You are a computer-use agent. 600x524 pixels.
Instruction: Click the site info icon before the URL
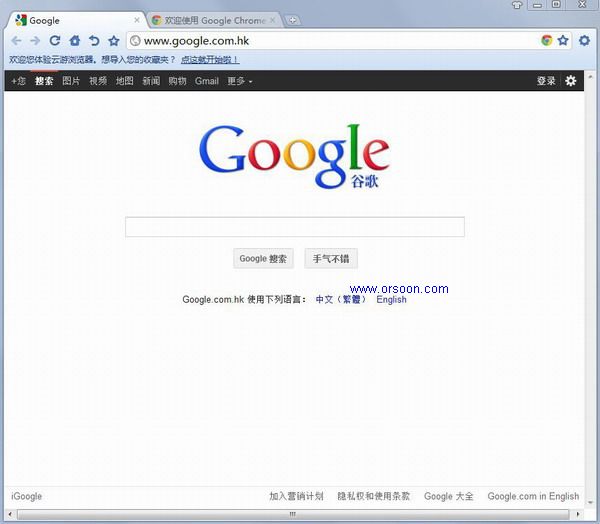pos(135,41)
